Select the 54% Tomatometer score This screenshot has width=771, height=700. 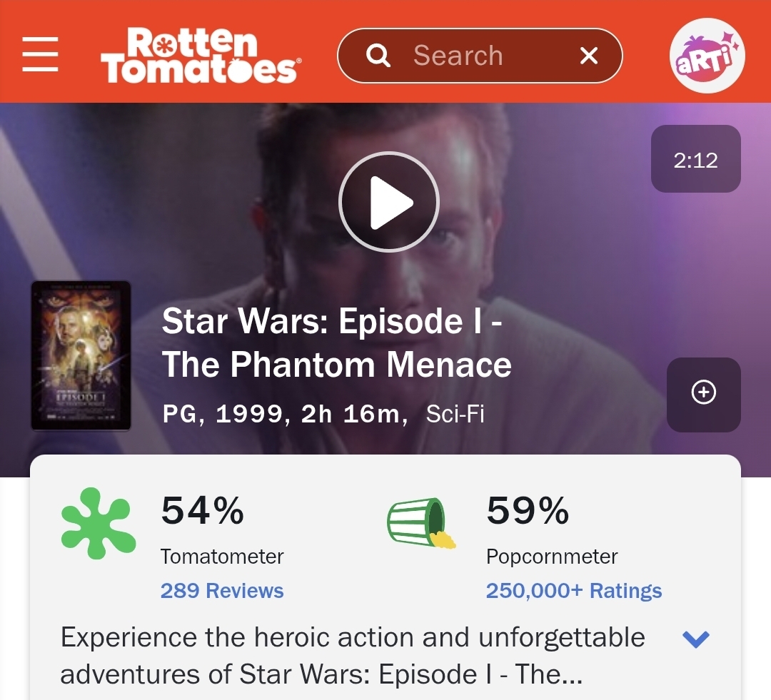[x=203, y=511]
